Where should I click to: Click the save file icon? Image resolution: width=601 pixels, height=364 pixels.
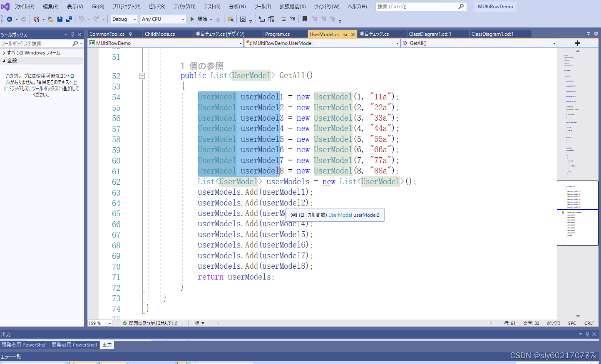tap(60, 19)
